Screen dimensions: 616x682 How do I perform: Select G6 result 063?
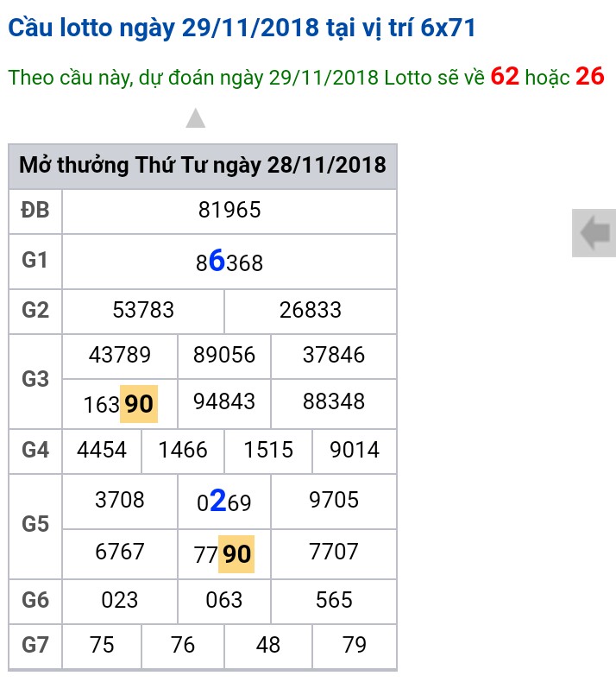point(223,600)
